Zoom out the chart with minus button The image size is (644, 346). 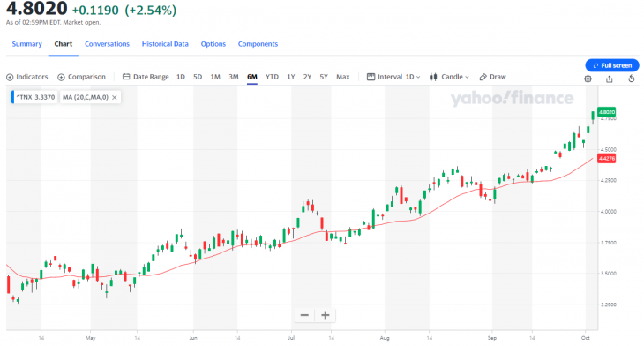coord(304,315)
